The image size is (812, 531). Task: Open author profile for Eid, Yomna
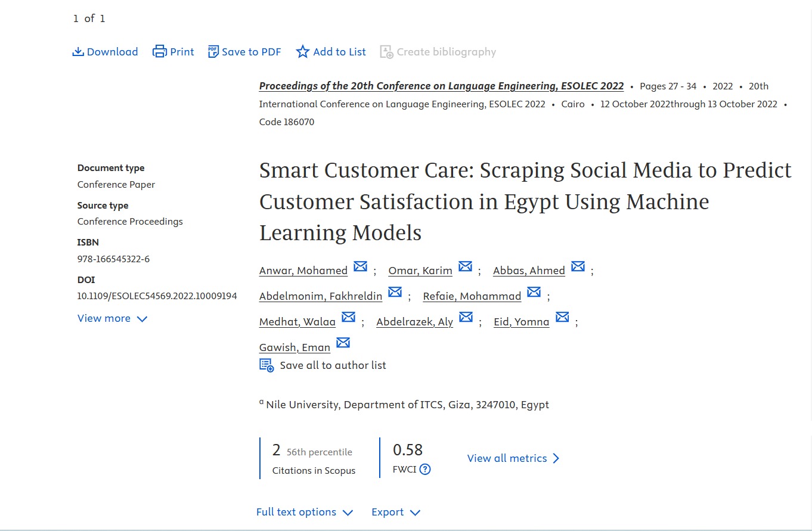[521, 322]
